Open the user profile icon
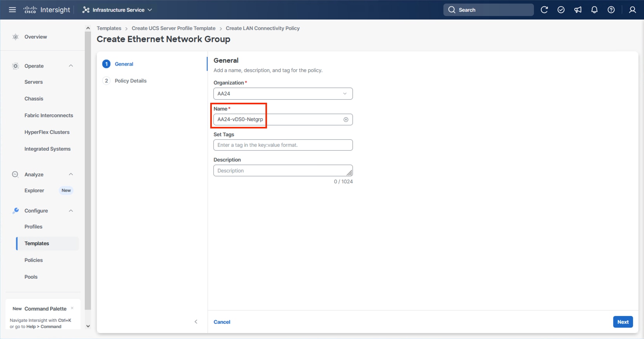 (x=632, y=10)
